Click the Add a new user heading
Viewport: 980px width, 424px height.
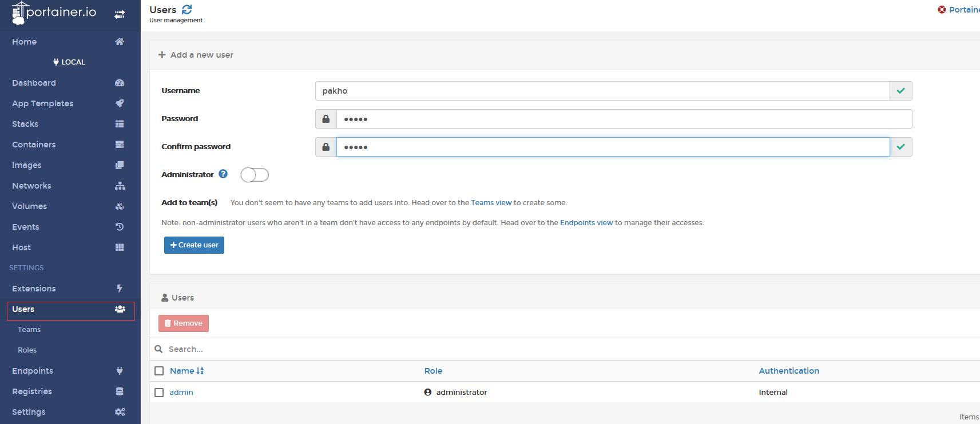coord(196,55)
